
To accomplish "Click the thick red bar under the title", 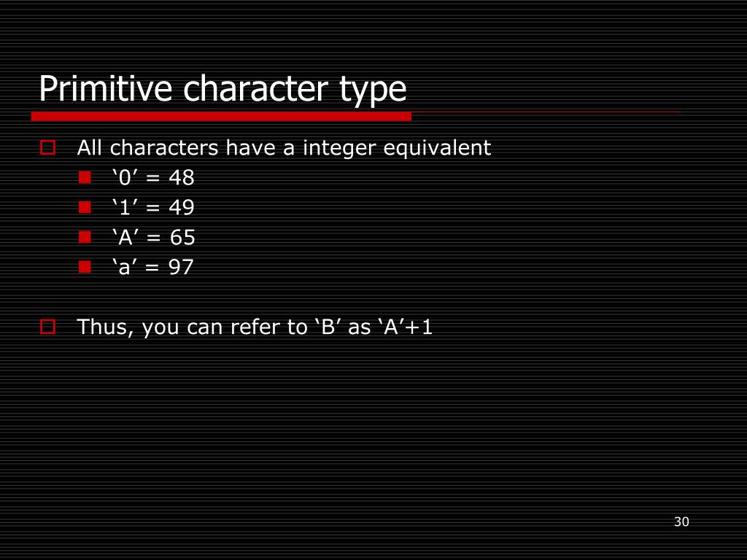I will 221,117.
